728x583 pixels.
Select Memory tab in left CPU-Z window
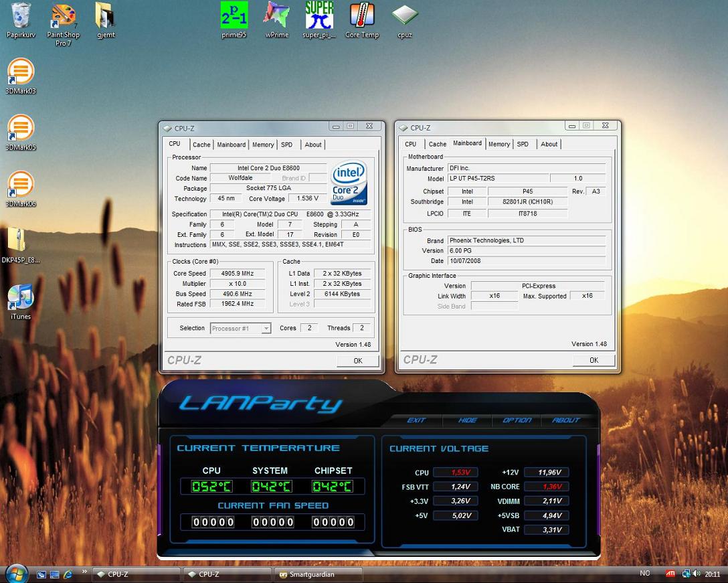263,145
